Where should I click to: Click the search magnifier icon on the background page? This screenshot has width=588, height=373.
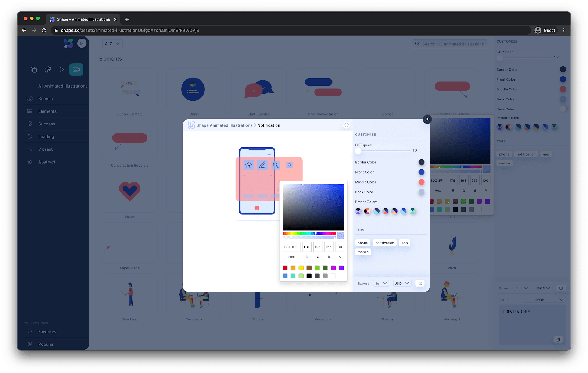417,44
